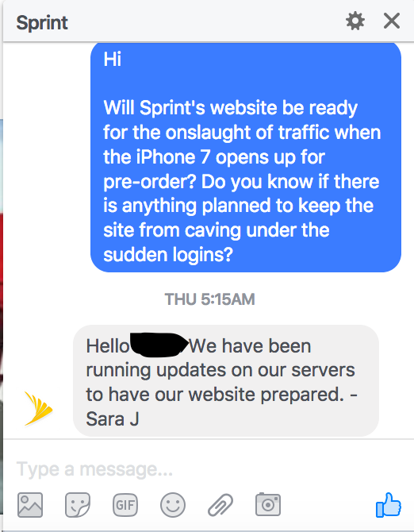Click the word Hi in sent message
The image size is (414, 532).
pos(112,60)
